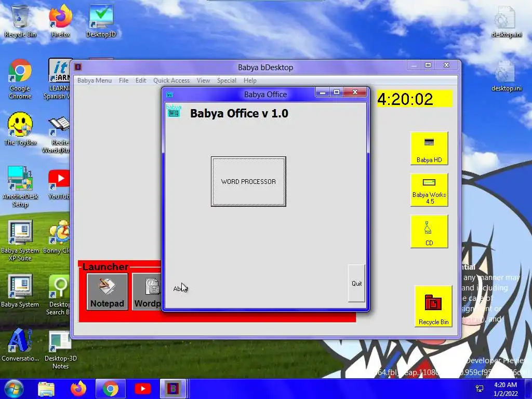Open the Bonny Clock desktop shortcut
The image size is (532, 399).
(x=58, y=237)
